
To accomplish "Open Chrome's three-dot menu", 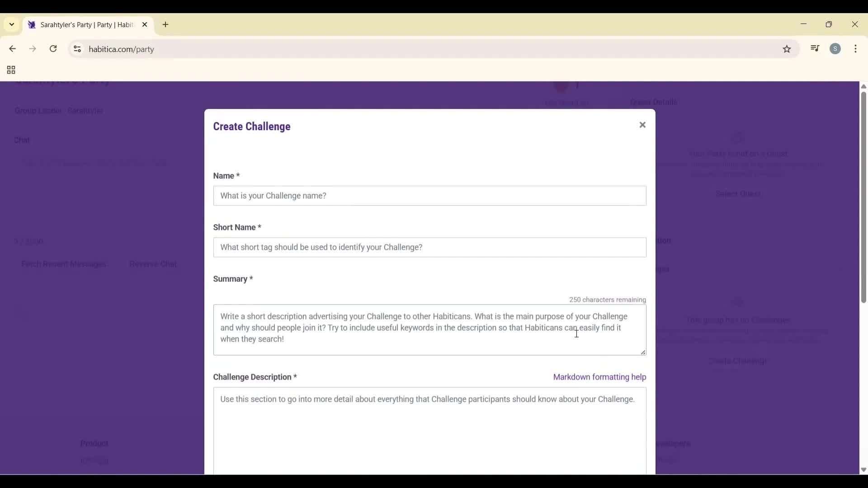I will (857, 49).
